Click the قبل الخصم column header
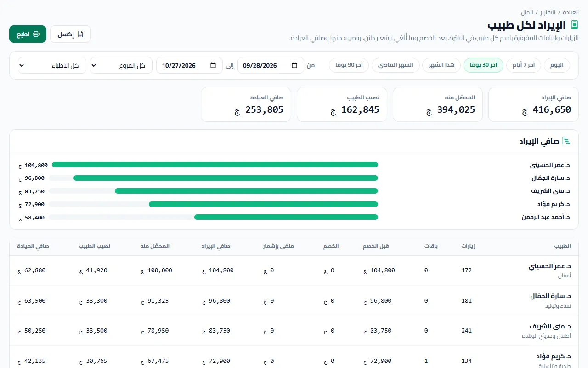Screen dimensions: 588x368 pyautogui.click(x=376, y=246)
